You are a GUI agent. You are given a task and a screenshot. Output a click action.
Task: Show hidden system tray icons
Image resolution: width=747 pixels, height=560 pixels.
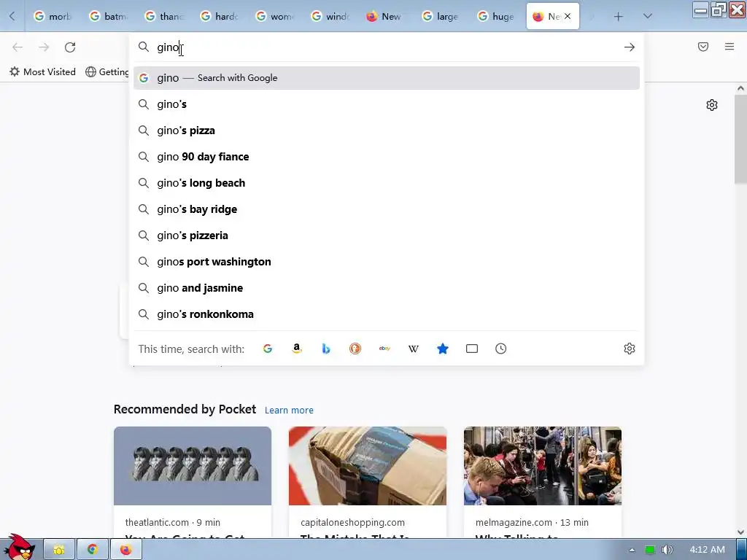point(632,550)
